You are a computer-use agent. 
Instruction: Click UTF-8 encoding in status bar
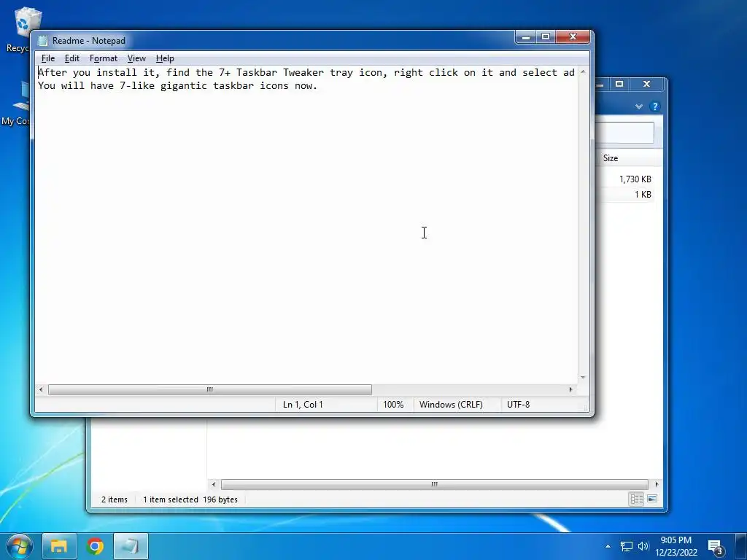click(519, 405)
